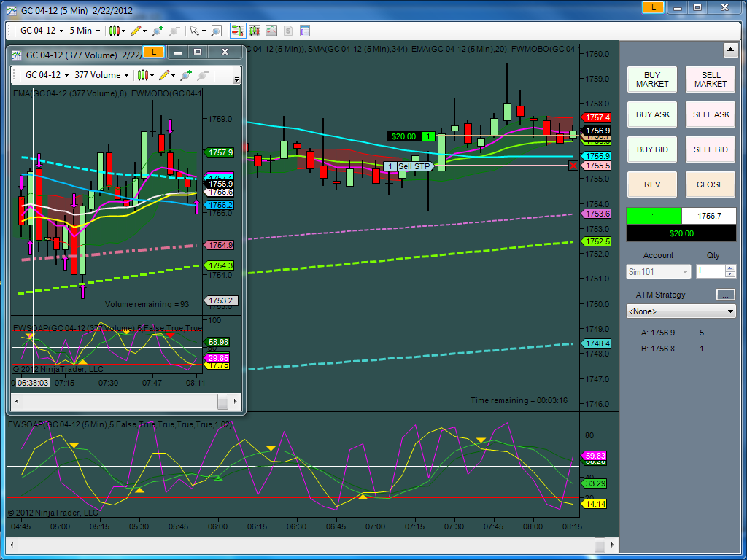Click main chart horizontal scrollbar thumb
747x560 pixels.
[x=600, y=544]
